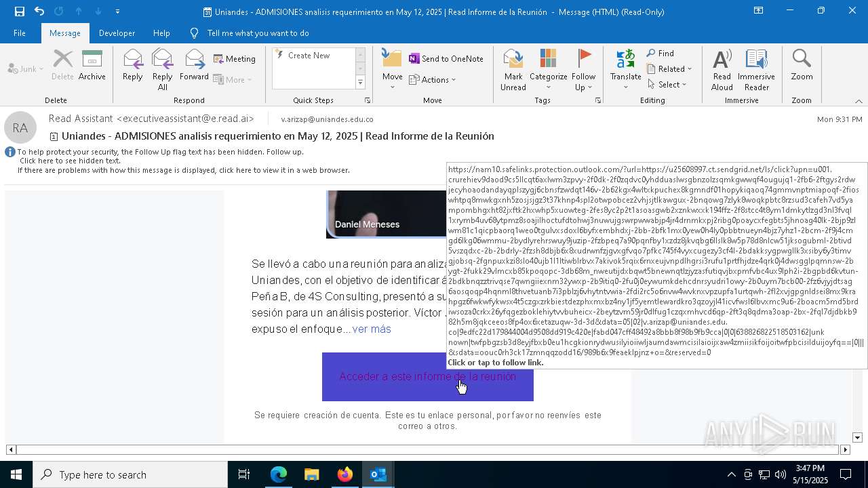Mark the message as Unread
868x488 pixels.
[513, 70]
